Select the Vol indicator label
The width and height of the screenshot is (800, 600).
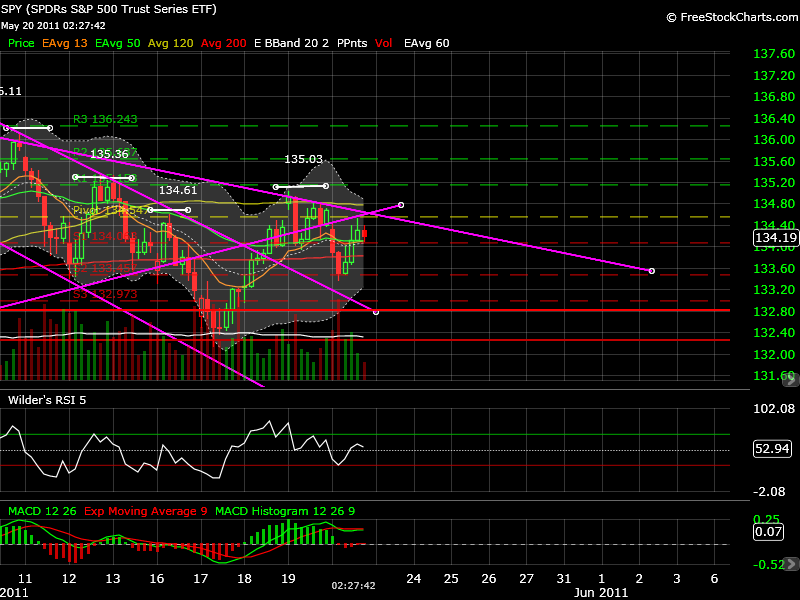coord(386,44)
